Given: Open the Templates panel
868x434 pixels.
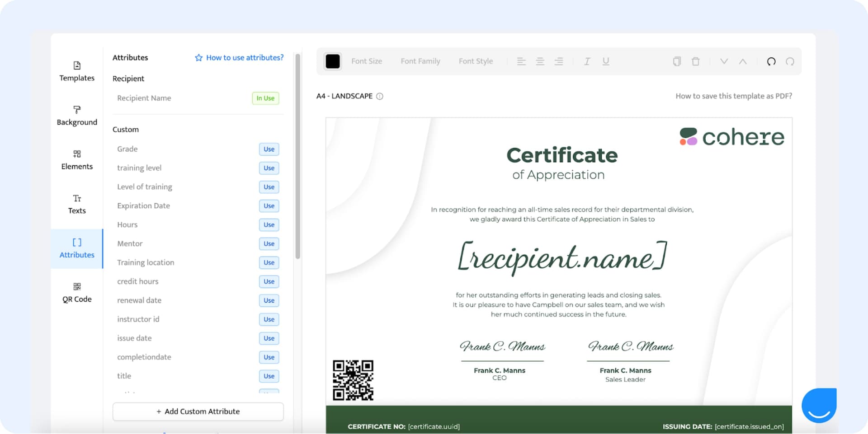Looking at the screenshot, I should [x=76, y=71].
